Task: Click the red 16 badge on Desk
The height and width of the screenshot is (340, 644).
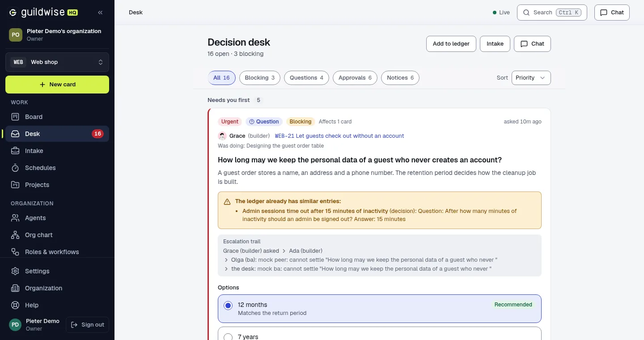Action: point(97,134)
